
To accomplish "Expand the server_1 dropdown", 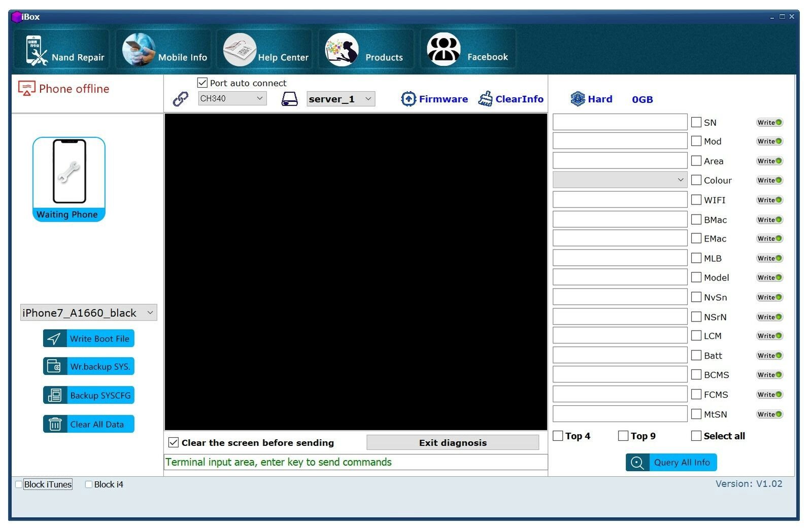I will pyautogui.click(x=341, y=99).
